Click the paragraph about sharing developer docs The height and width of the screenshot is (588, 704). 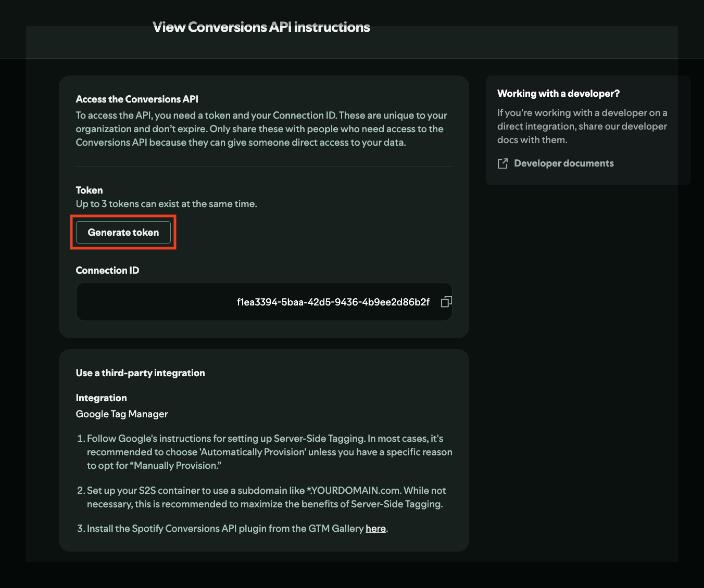582,126
